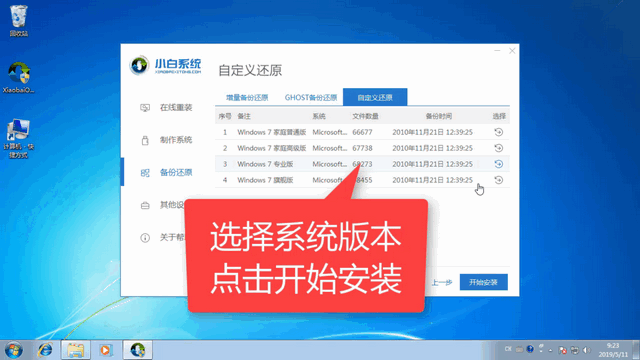Open Windows Explorer folder in taskbar
640x360 pixels.
click(x=76, y=350)
